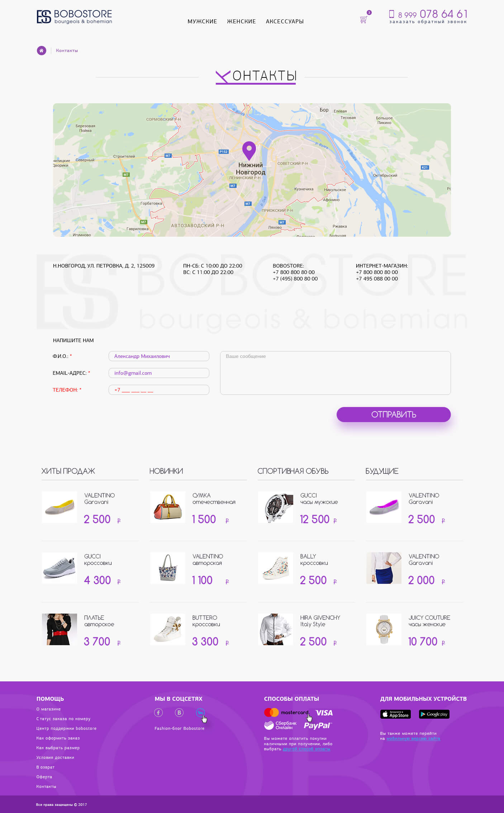504x813 pixels.
Task: Click 'мобильную версию сайта' link
Action: (x=413, y=738)
